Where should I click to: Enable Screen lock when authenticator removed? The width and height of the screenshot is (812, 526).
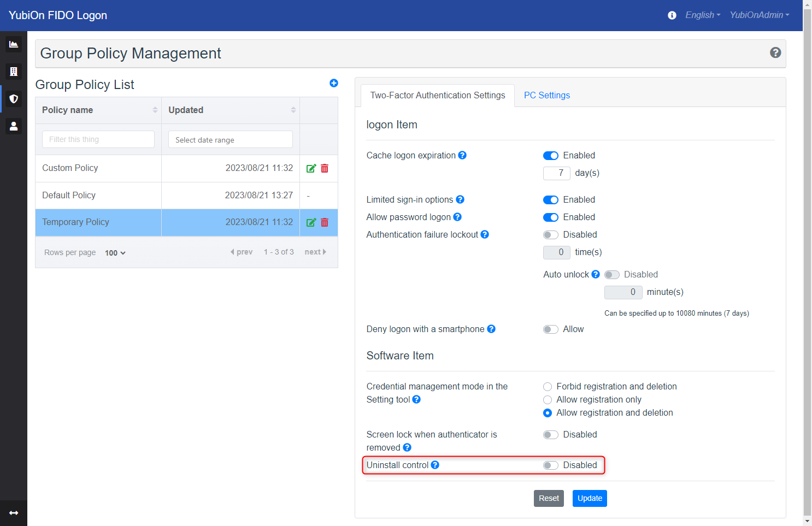tap(551, 435)
